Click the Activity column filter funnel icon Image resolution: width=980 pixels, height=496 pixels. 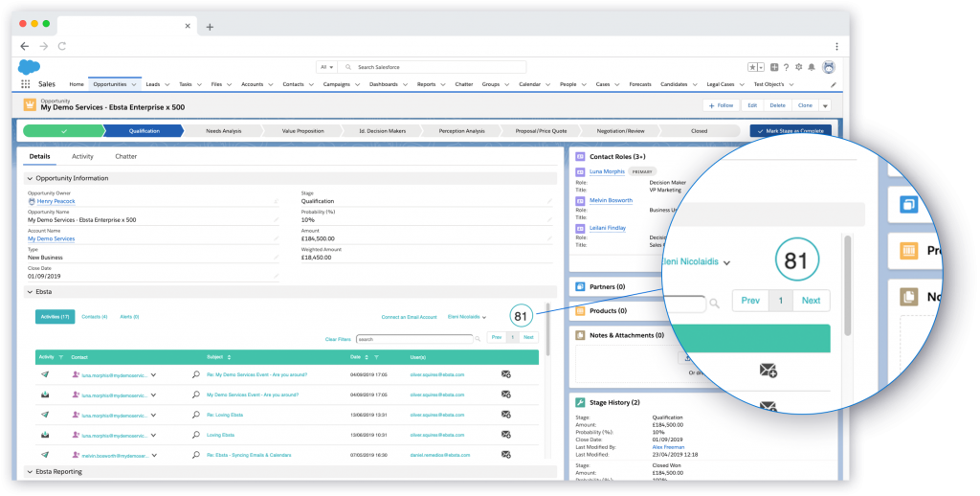(60, 357)
